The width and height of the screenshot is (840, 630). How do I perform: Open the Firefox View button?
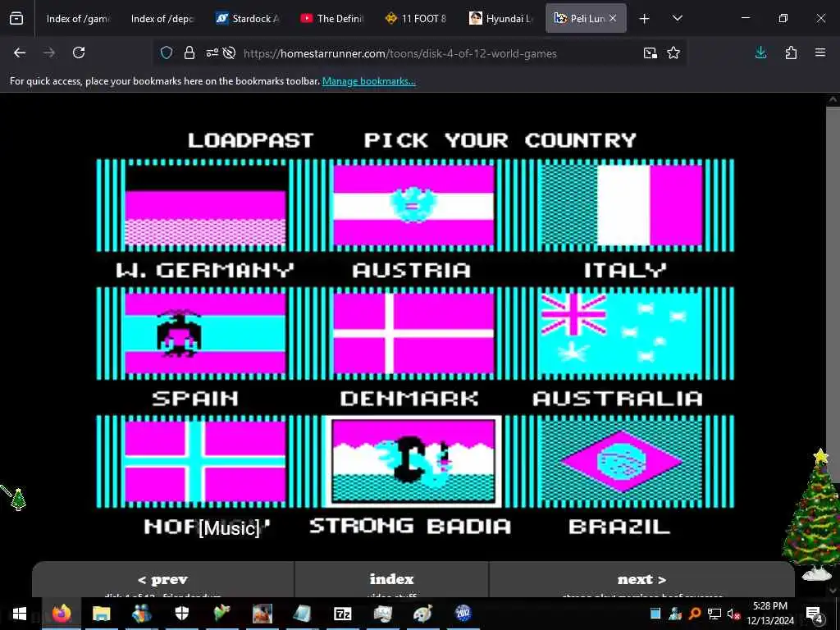16,19
